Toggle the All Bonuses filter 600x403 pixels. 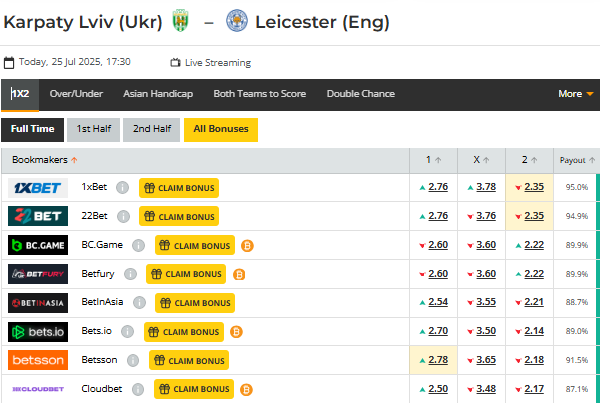(x=221, y=129)
